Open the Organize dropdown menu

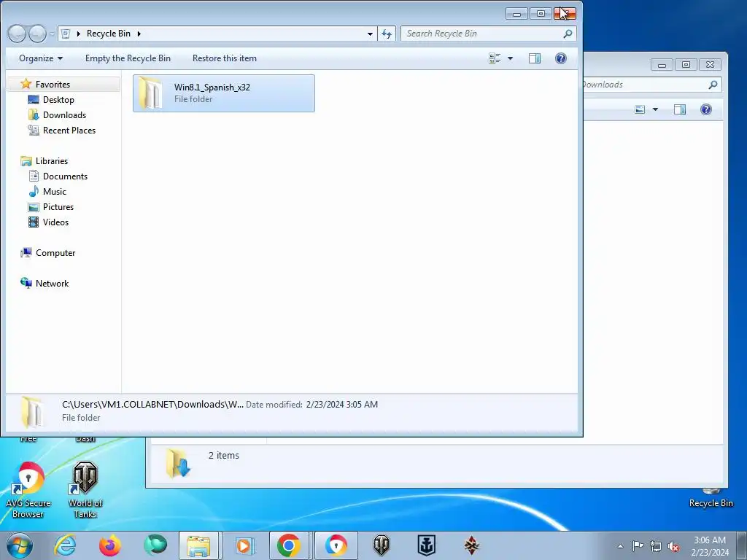[41, 58]
